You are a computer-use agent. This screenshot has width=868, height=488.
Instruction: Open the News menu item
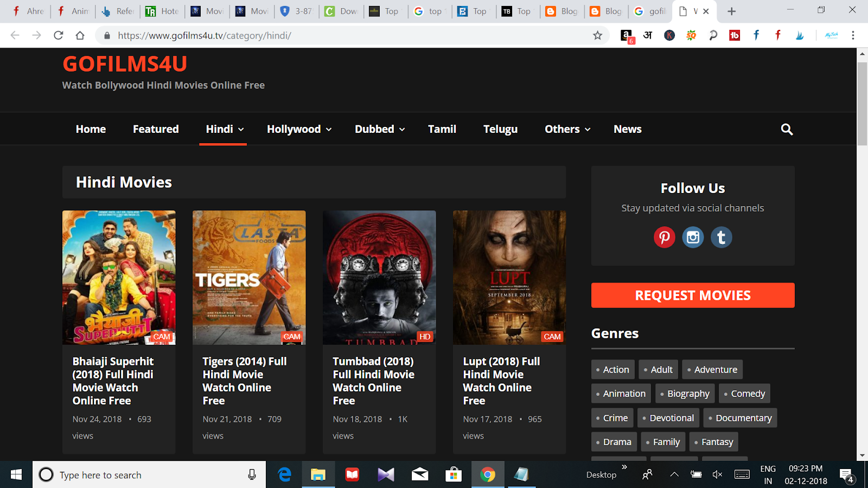(627, 129)
